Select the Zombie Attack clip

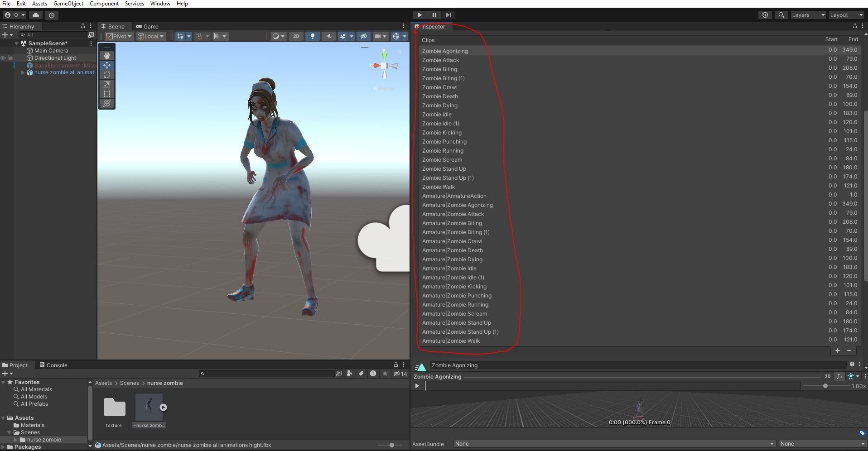click(x=640, y=60)
